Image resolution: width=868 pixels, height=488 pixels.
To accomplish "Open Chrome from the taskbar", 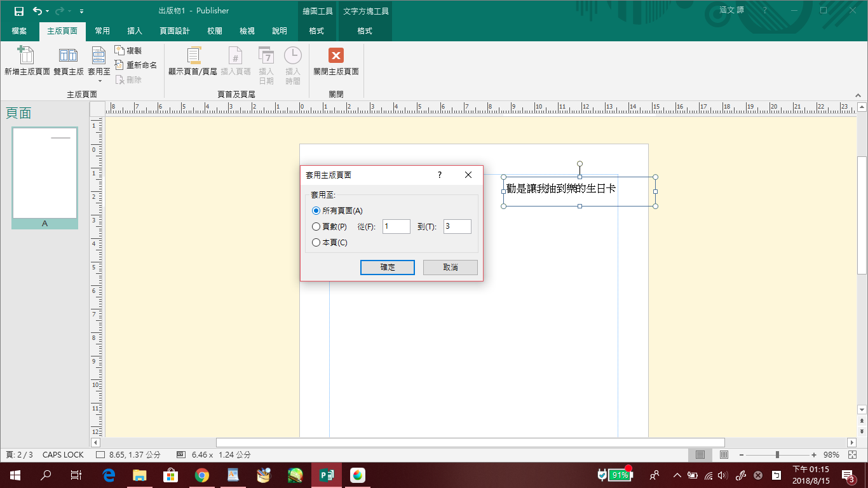I will 202,475.
